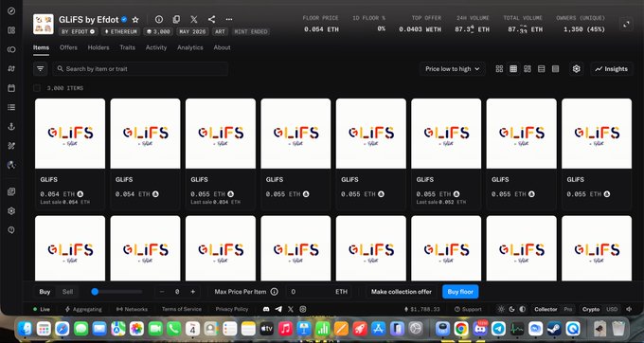This screenshot has height=343, width=644.
Task: Click the Max Price Per Item ETH input
Action: 319,292
